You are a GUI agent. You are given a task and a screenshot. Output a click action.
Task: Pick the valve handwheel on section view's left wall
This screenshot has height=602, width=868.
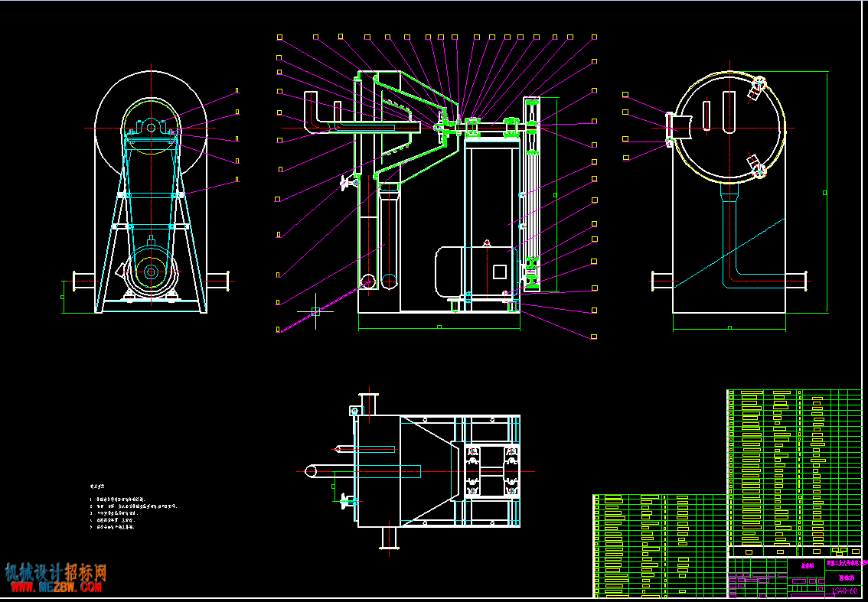349,181
